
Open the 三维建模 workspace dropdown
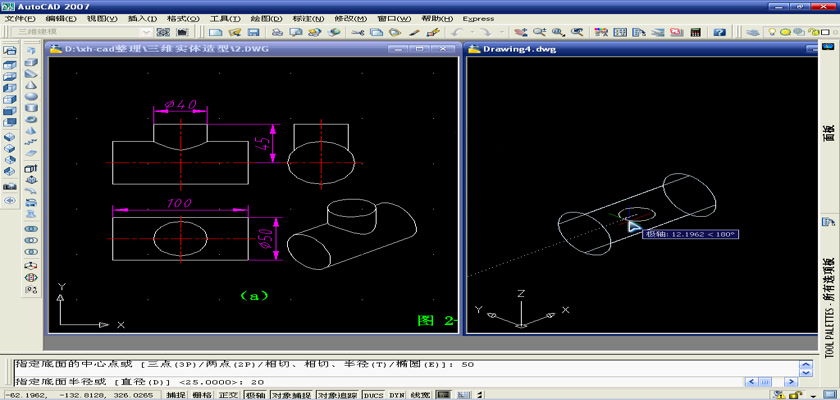pos(146,32)
